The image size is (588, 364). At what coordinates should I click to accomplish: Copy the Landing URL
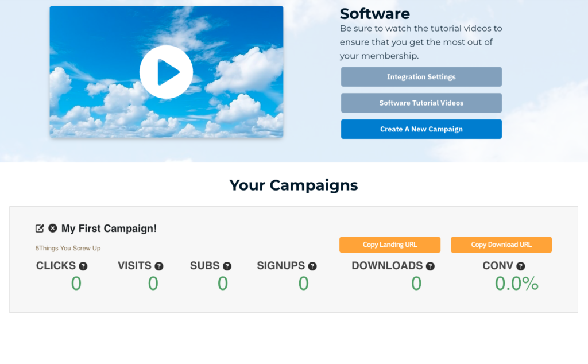390,245
